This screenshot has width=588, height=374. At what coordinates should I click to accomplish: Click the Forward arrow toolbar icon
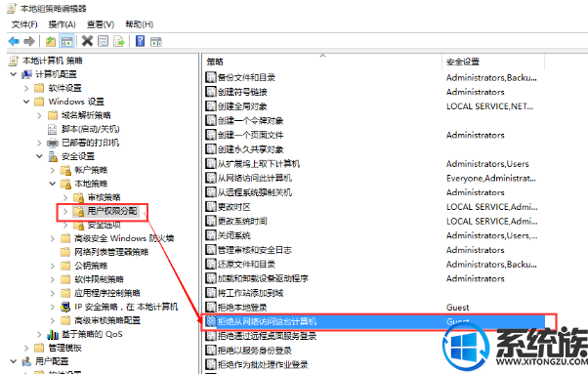click(29, 41)
